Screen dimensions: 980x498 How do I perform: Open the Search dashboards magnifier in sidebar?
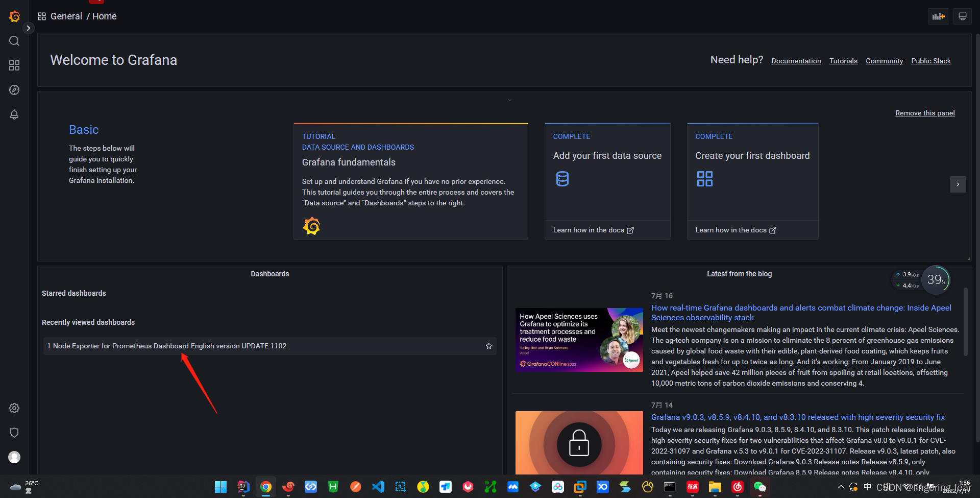click(x=14, y=41)
